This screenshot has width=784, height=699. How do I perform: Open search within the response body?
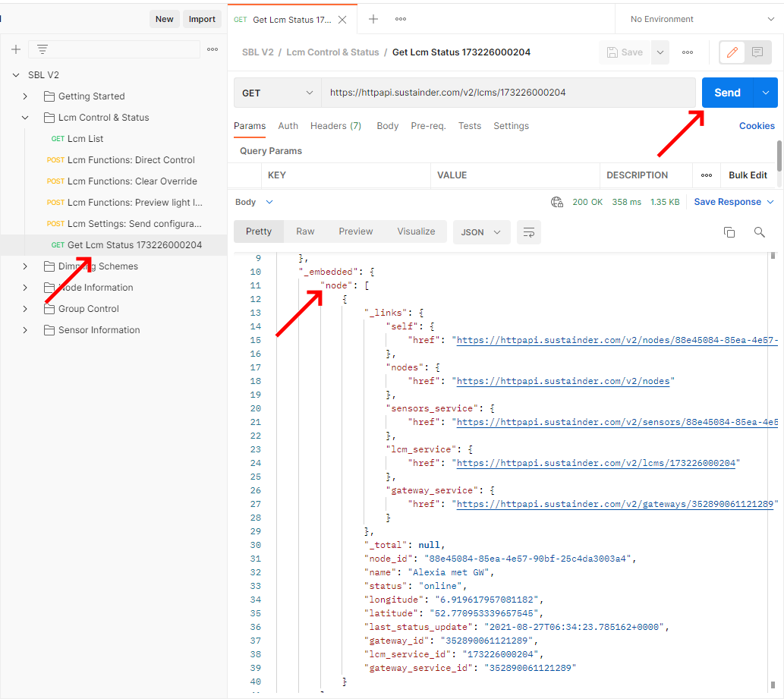[759, 232]
